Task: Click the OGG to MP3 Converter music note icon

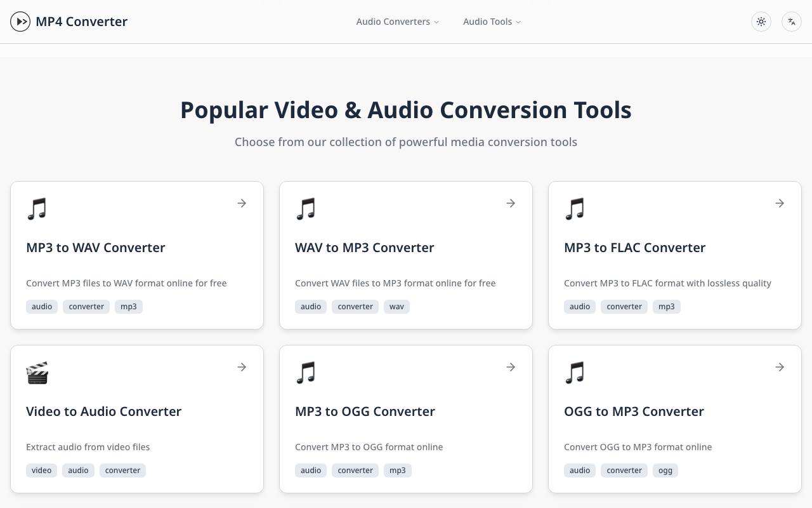Action: point(575,372)
